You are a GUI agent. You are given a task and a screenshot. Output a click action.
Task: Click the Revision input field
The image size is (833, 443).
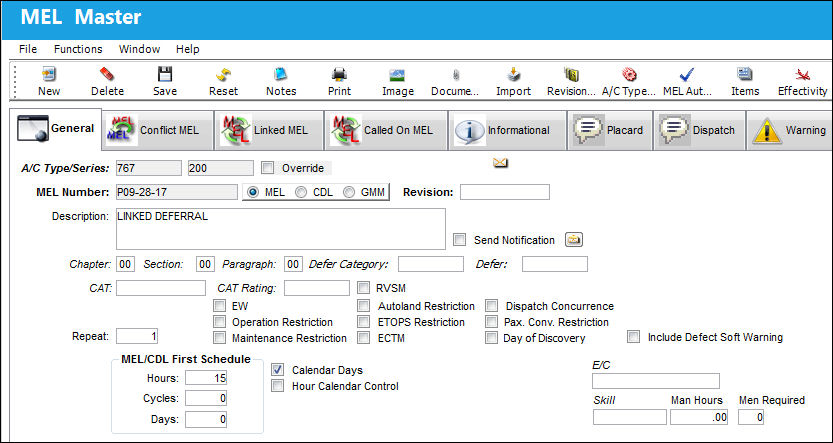(x=505, y=192)
